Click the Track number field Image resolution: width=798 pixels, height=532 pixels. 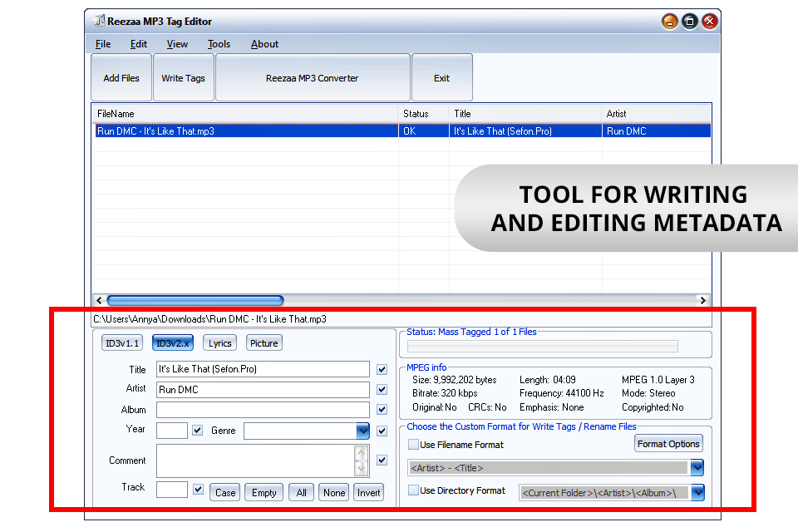coord(172,490)
